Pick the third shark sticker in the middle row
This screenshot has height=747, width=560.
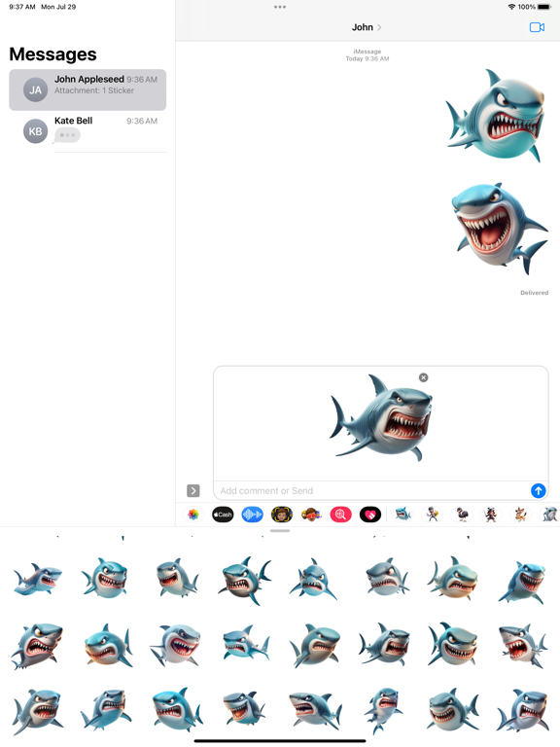pos(176,645)
